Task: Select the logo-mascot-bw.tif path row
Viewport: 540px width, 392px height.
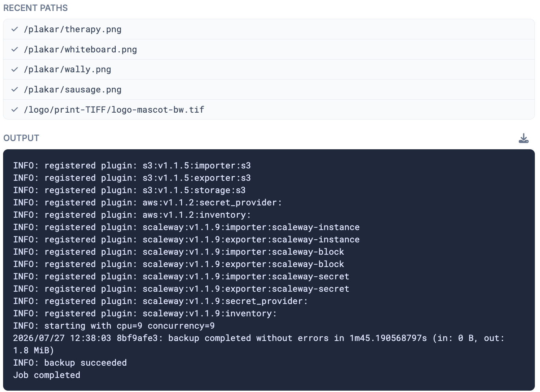Action: coord(269,110)
